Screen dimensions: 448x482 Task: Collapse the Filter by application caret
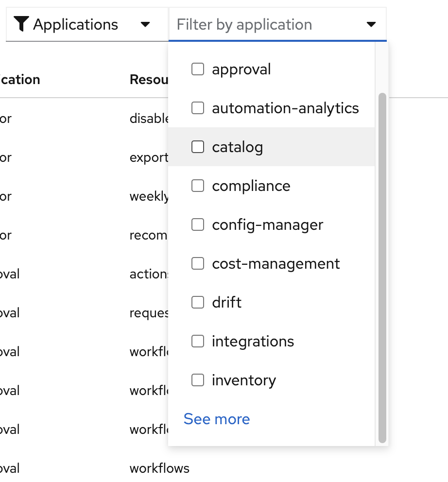pos(371,24)
